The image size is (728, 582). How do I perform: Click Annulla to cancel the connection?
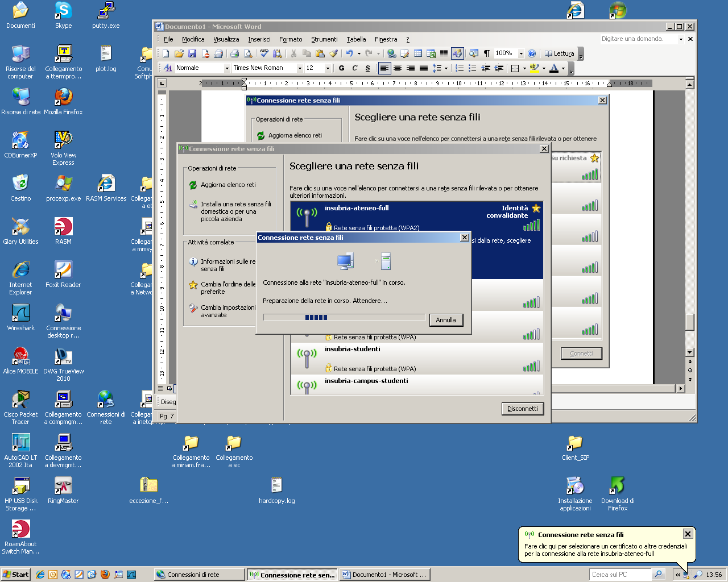point(446,320)
